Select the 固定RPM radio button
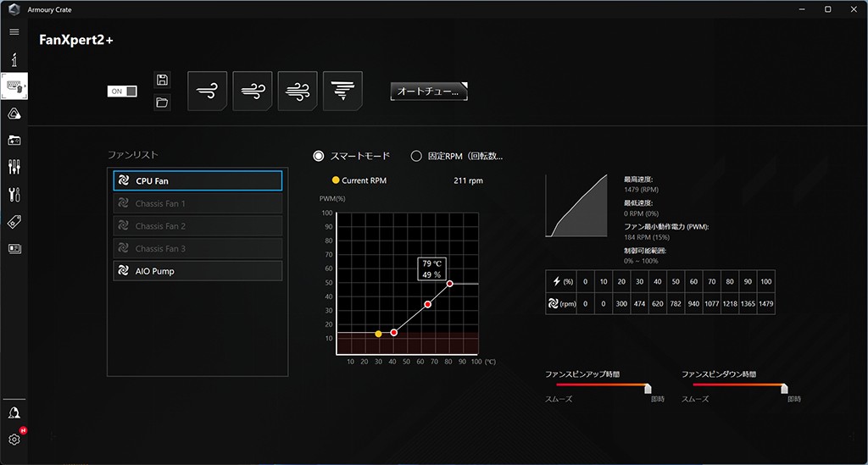The width and height of the screenshot is (868, 465). pyautogui.click(x=416, y=156)
